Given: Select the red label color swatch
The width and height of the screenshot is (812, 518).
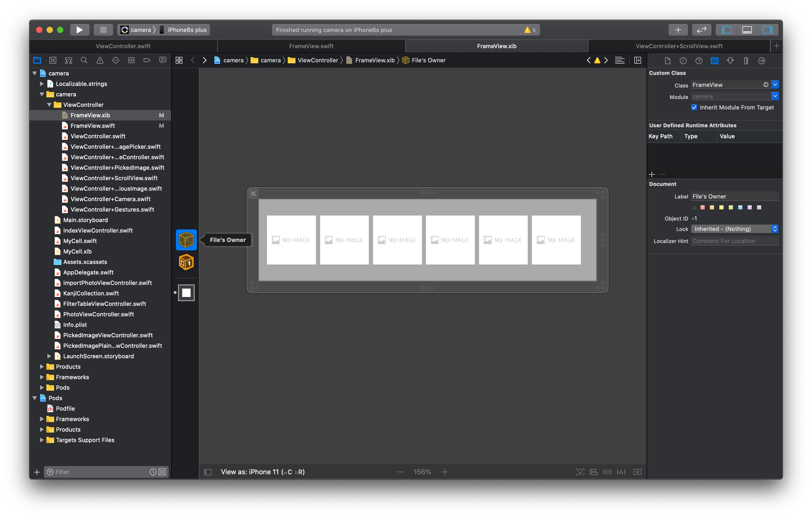Looking at the screenshot, I should [x=702, y=207].
